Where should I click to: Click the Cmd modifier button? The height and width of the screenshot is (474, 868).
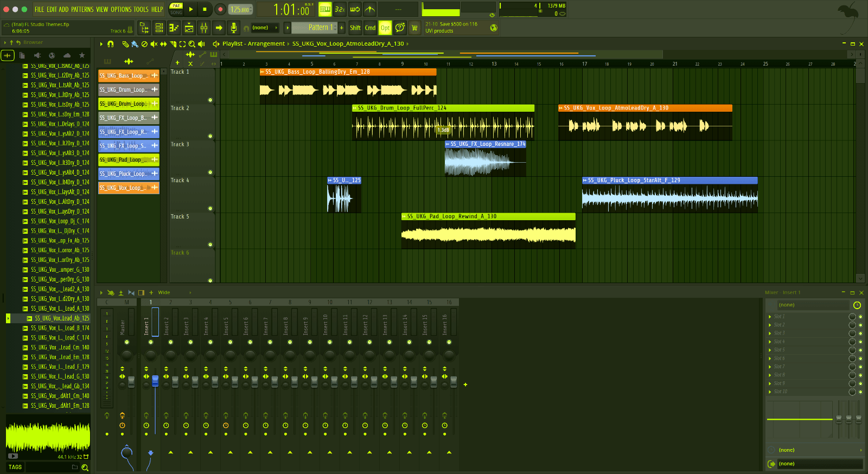point(371,28)
